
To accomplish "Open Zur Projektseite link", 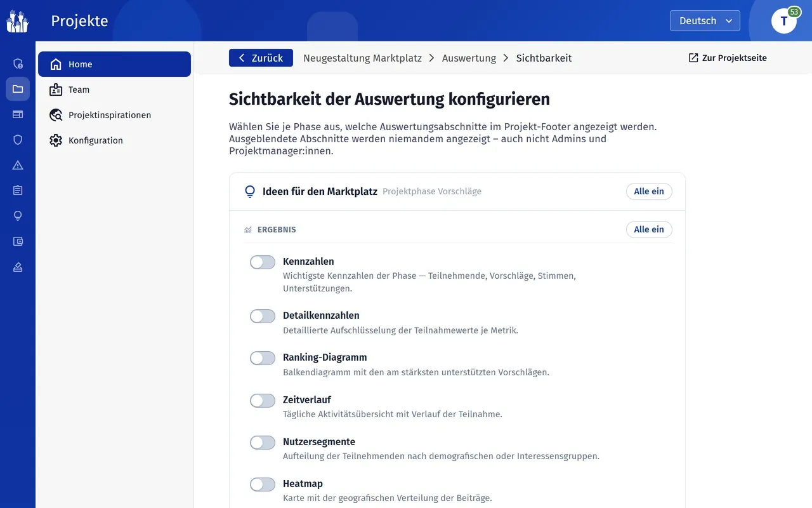I will [x=728, y=58].
